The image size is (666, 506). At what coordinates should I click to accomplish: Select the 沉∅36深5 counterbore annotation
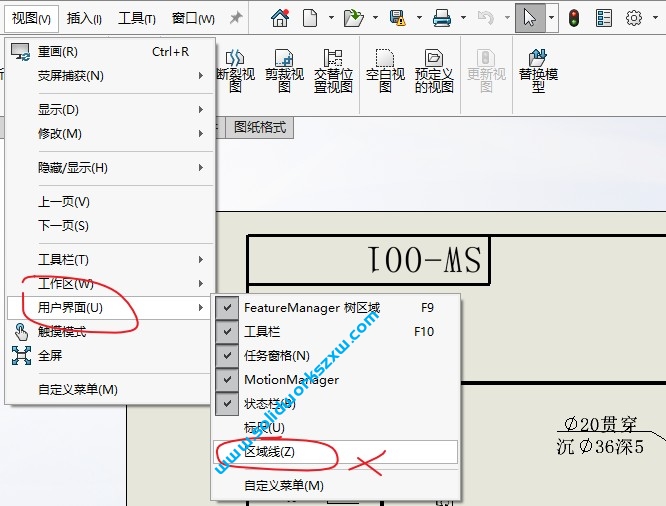click(x=600, y=447)
